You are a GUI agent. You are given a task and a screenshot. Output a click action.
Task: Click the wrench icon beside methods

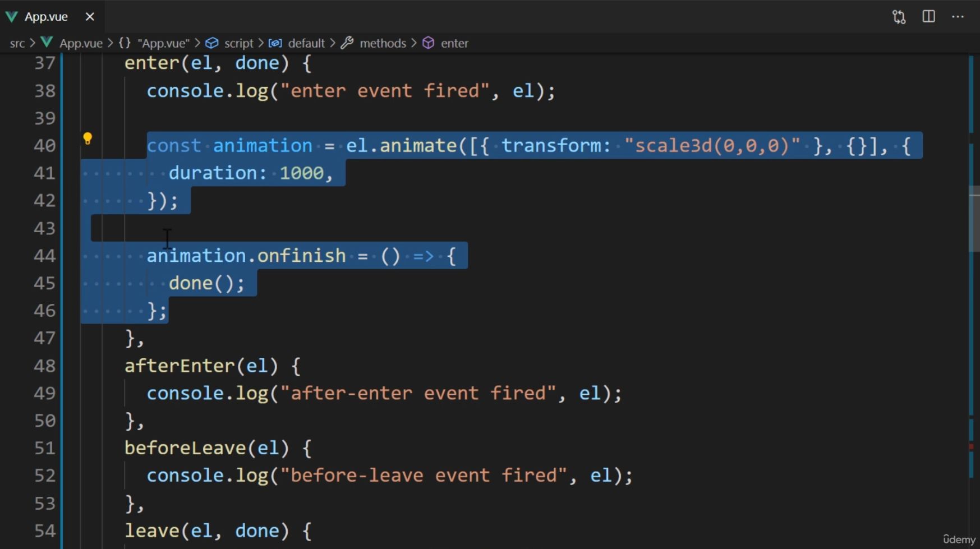tap(347, 43)
